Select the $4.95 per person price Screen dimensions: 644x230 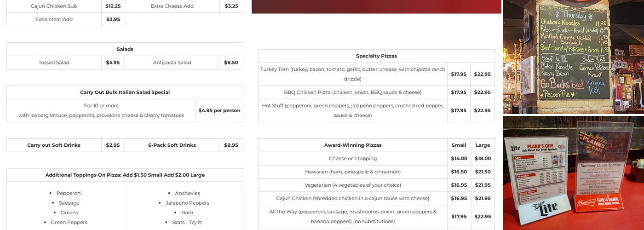[x=219, y=110]
